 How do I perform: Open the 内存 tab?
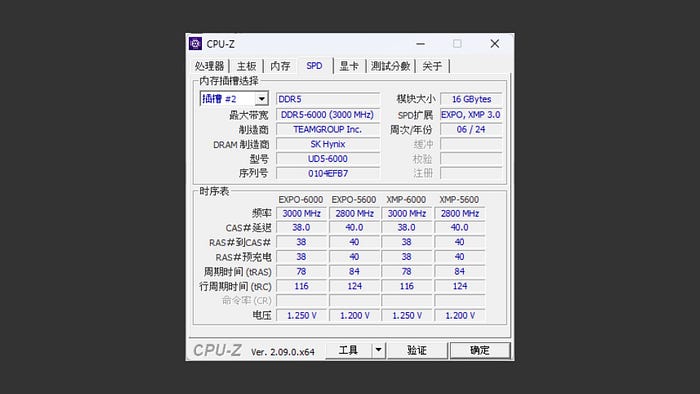280,66
